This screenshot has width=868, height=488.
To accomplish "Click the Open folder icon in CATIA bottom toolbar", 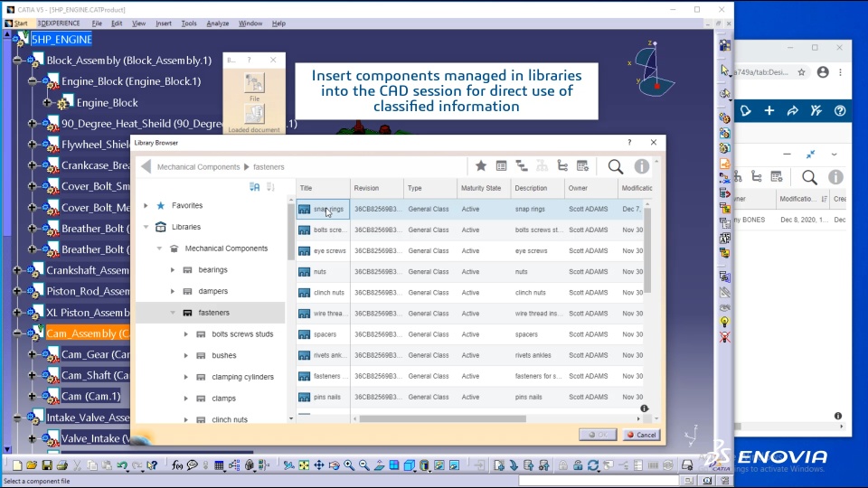I will coord(32,465).
